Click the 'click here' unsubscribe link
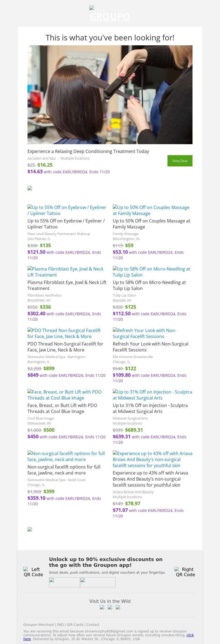Image resolution: width=220 pixels, height=644 pixels. (190, 635)
